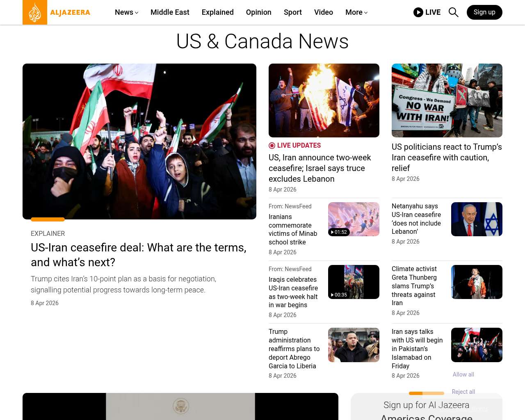The width and height of the screenshot is (525, 420).
Task: Expand the News dropdown menu
Action: [126, 12]
